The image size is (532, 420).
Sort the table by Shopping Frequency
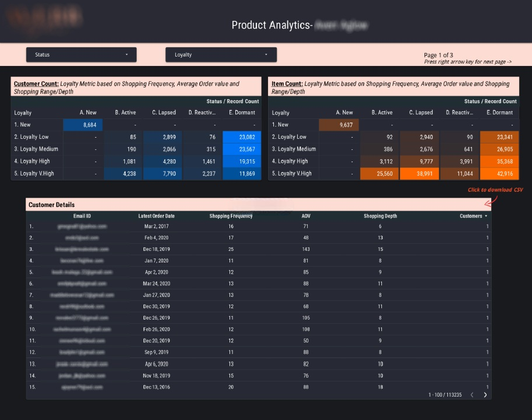[x=231, y=215]
